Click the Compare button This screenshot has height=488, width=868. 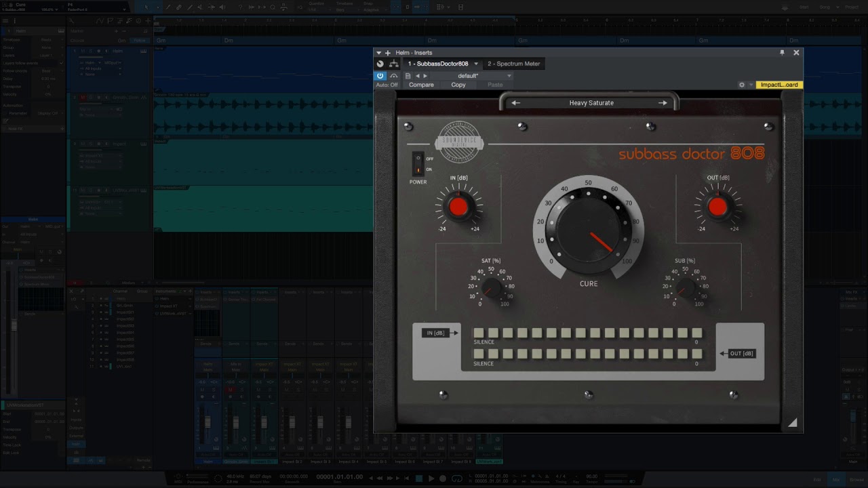[x=421, y=85]
